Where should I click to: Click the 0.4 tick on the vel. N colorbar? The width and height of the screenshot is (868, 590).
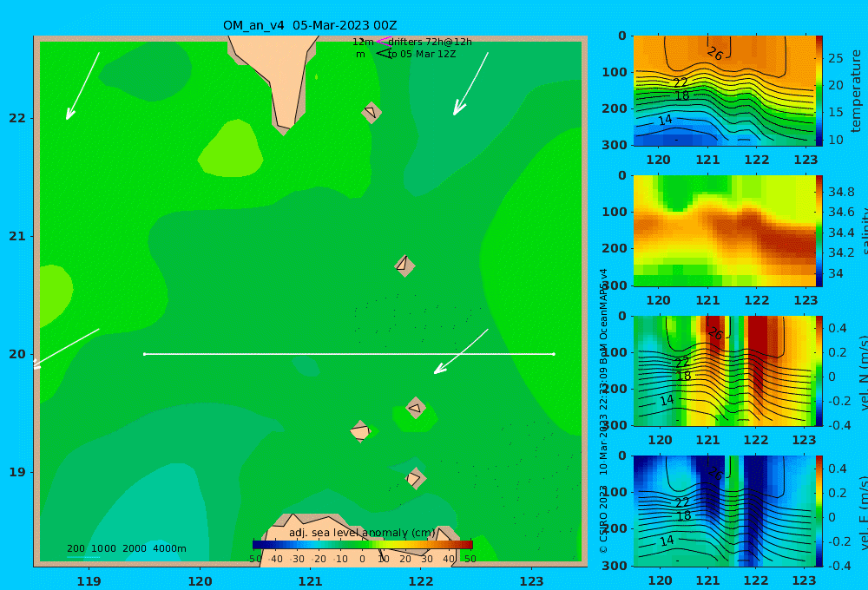[838, 328]
